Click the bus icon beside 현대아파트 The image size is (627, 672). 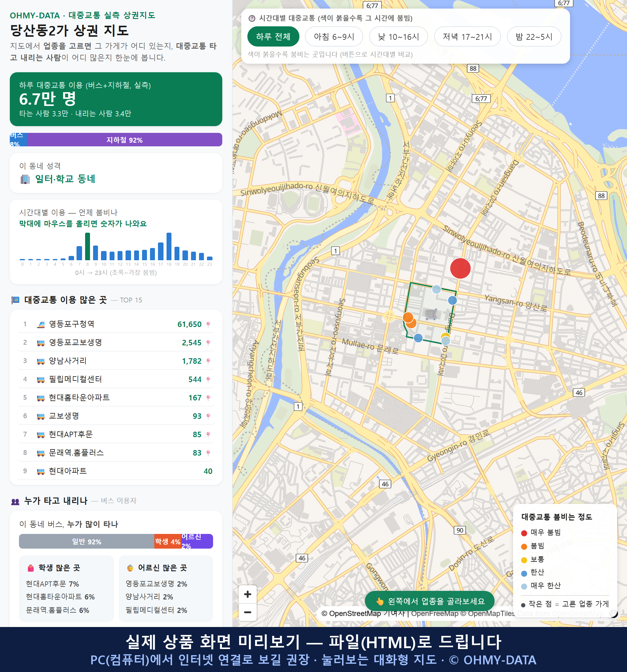point(40,471)
